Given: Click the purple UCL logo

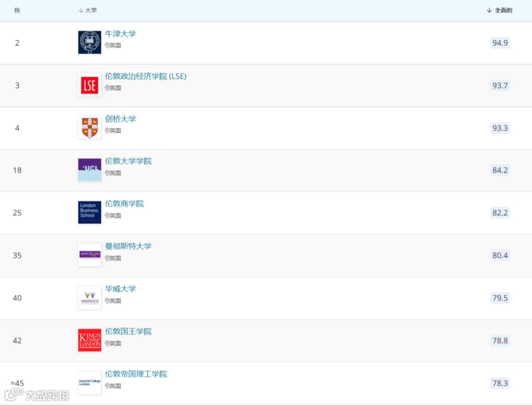Looking at the screenshot, I should (90, 170).
